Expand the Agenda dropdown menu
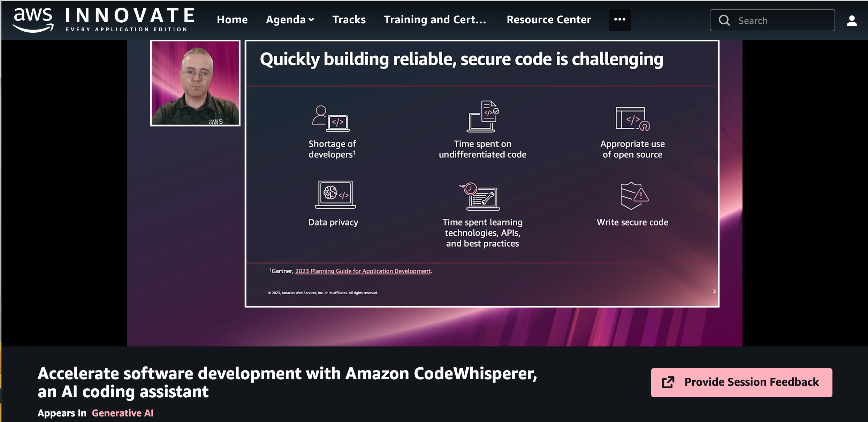The image size is (868, 422). (x=290, y=19)
